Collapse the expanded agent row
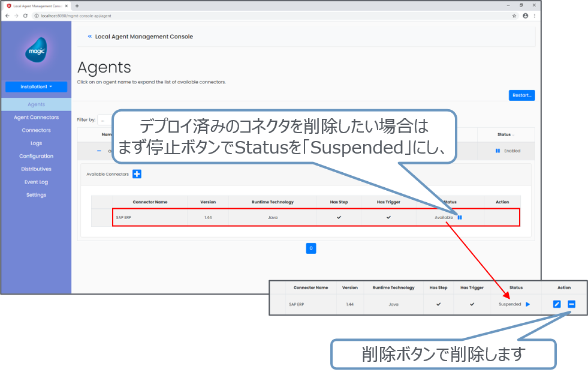 (99, 151)
